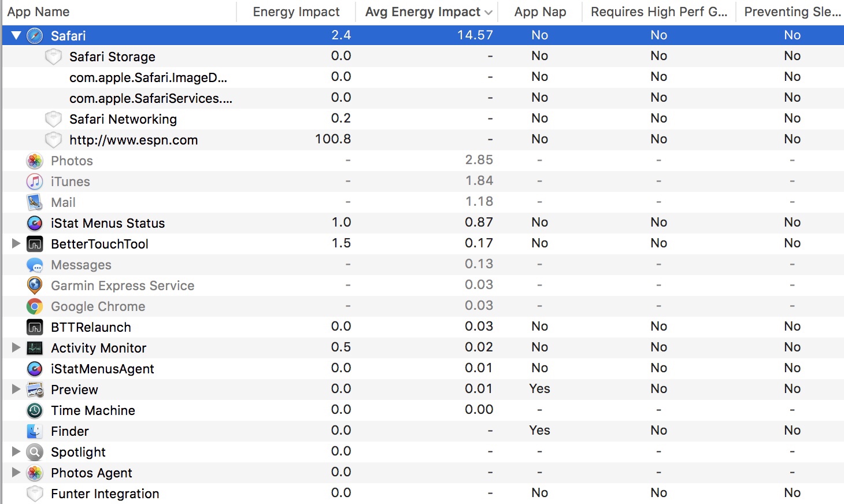Select the com.apple.SafariServices.... process

point(151,98)
